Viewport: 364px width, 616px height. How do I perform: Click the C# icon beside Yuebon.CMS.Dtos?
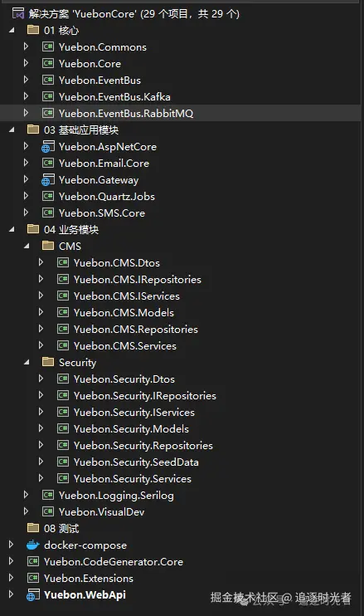pyautogui.click(x=63, y=262)
